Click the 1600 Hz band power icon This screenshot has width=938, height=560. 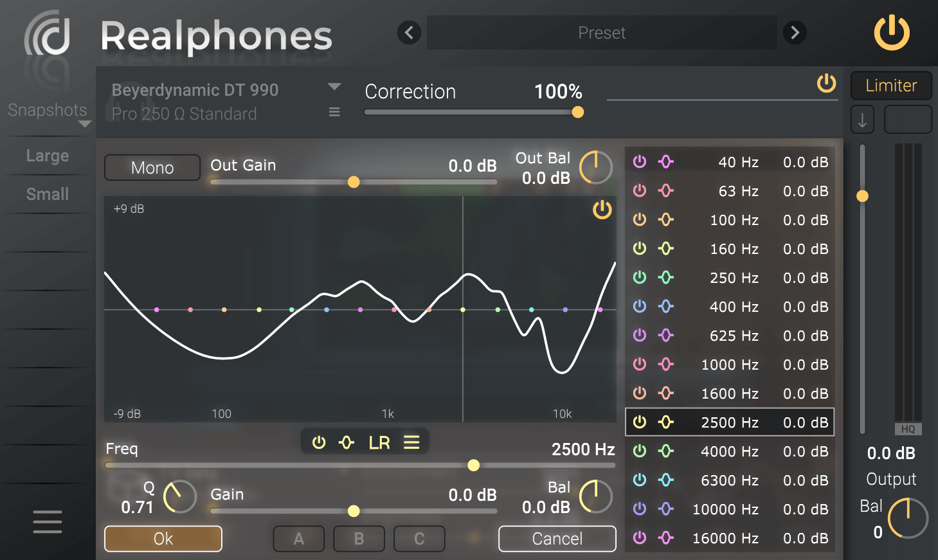coord(640,393)
